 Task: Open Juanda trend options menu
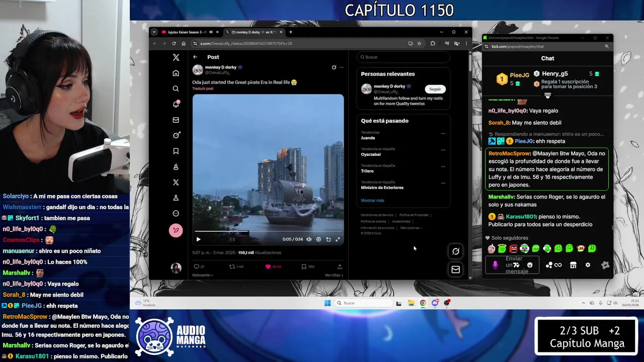tap(443, 133)
